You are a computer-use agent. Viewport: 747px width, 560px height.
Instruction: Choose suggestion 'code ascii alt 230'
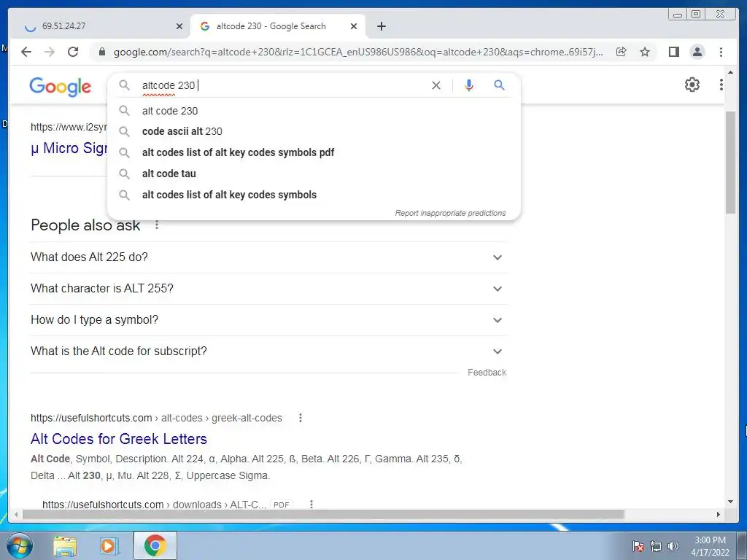(x=314, y=131)
